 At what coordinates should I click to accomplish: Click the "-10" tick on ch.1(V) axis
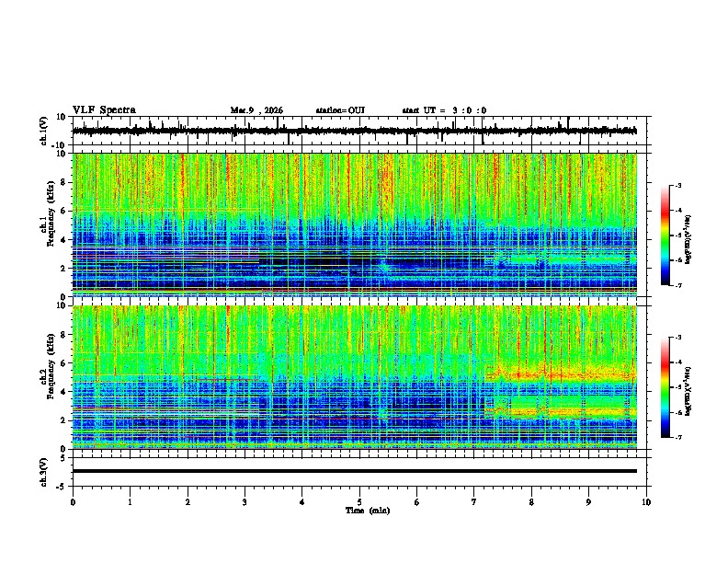click(x=60, y=145)
